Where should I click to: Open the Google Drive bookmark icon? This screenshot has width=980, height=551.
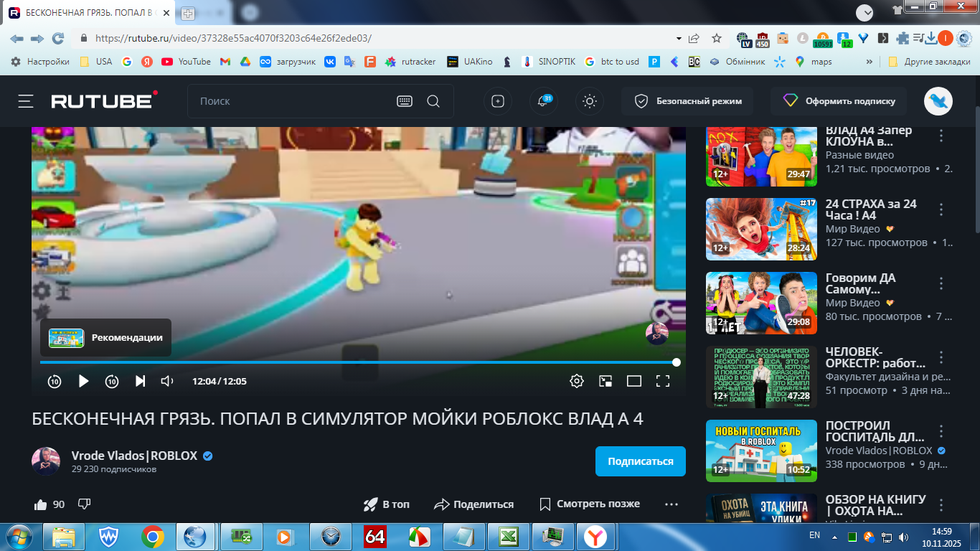click(245, 62)
